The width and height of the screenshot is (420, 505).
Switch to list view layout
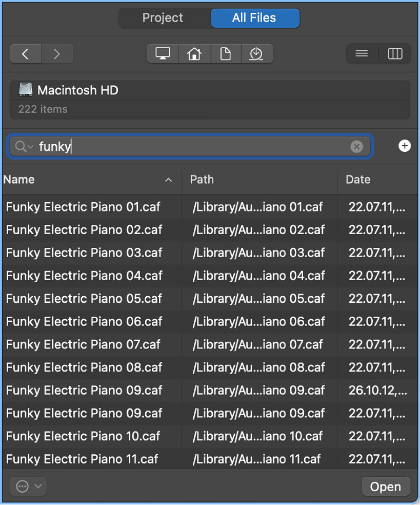coord(362,53)
